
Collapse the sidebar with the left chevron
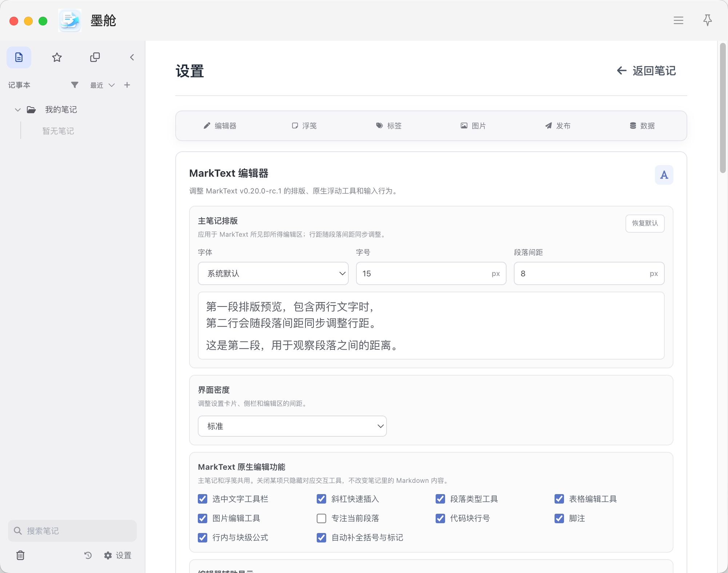132,57
